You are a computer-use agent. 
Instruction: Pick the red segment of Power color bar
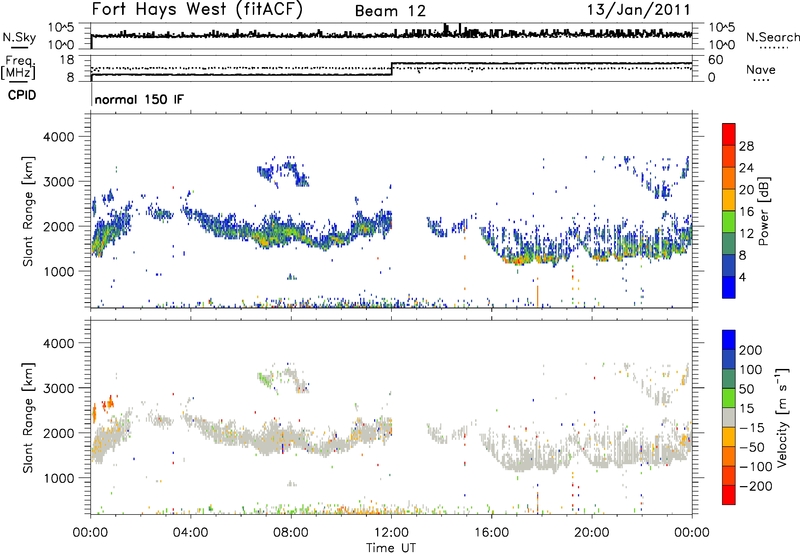[x=729, y=135]
